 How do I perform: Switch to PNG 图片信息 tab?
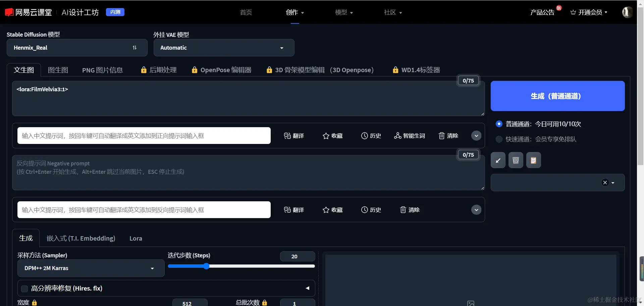[103, 70]
